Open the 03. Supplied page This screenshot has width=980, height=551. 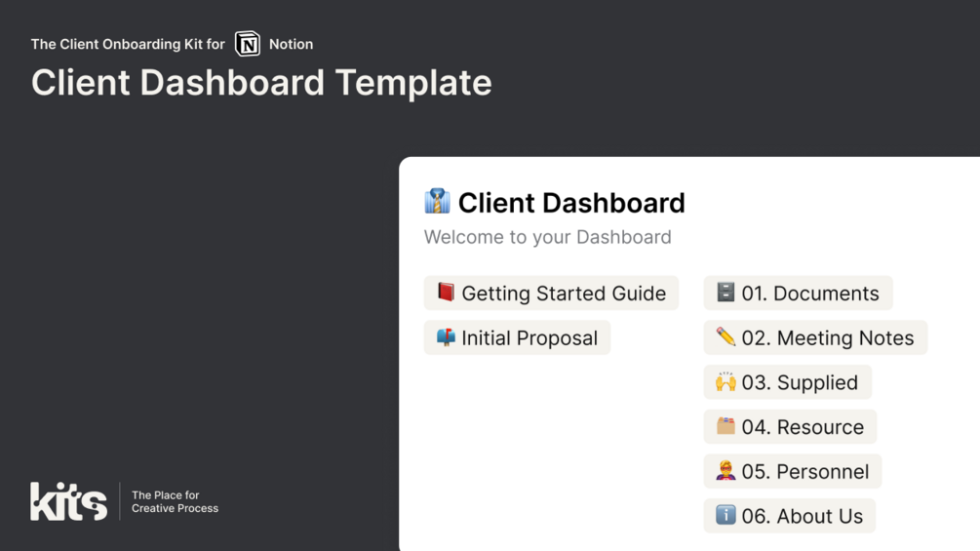800,383
